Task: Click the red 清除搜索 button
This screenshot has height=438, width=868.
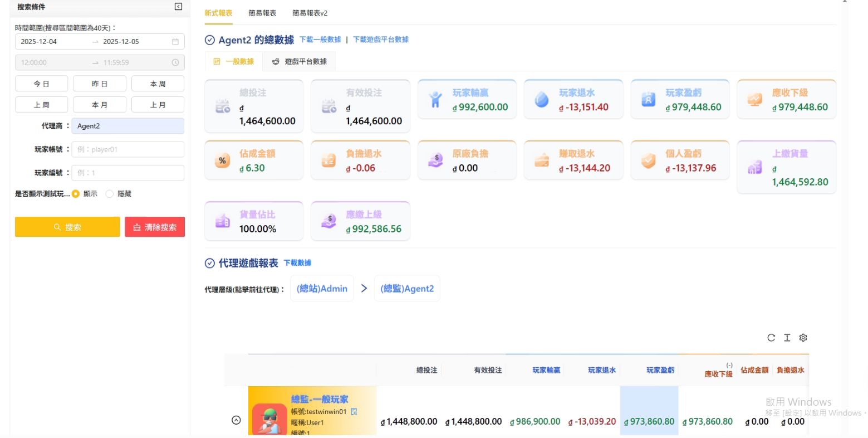Action: [x=155, y=227]
